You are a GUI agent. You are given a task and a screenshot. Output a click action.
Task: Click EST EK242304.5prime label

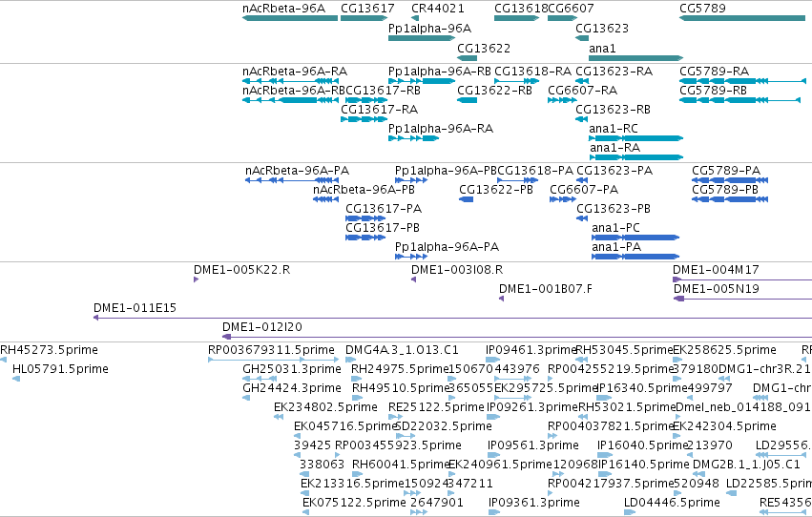tap(724, 426)
